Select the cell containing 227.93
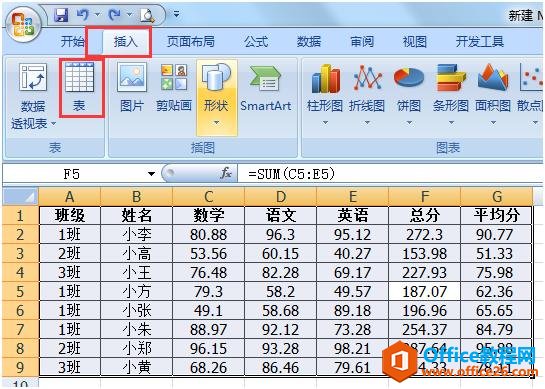Image resolution: width=545 pixels, height=389 pixels. pyautogui.click(x=425, y=273)
